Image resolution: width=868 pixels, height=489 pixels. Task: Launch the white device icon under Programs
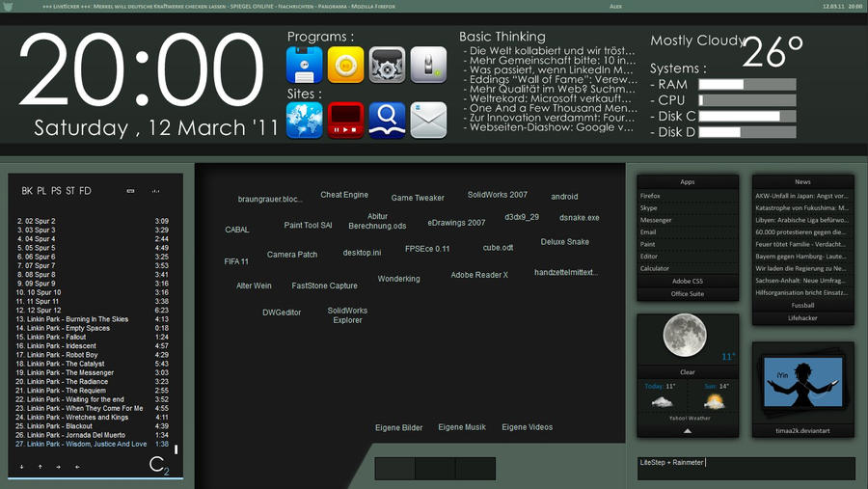pyautogui.click(x=428, y=65)
